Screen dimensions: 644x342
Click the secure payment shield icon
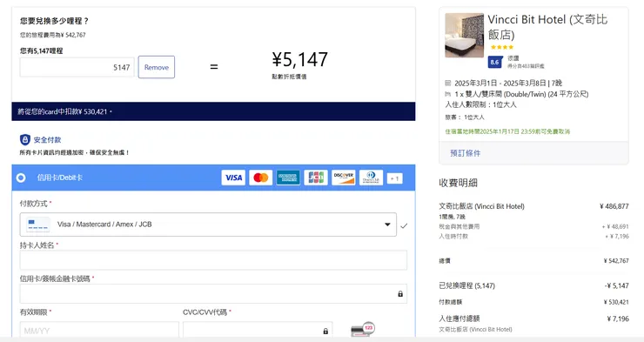pyautogui.click(x=25, y=139)
